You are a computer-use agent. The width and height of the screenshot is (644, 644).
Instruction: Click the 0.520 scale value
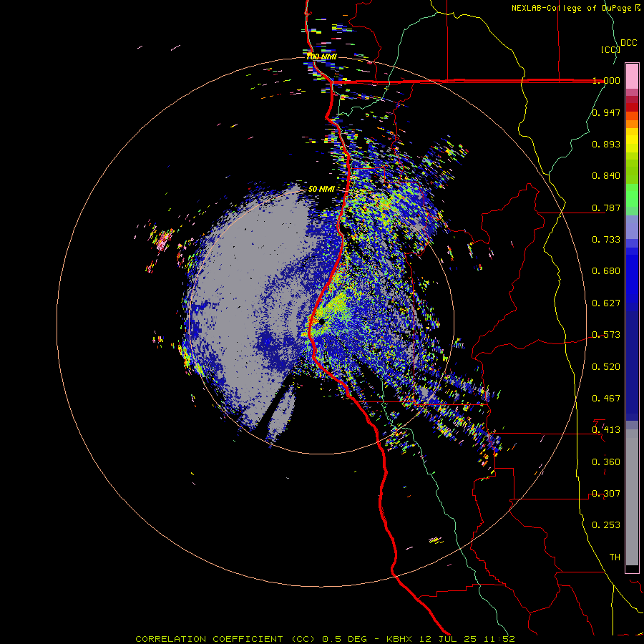pos(606,367)
